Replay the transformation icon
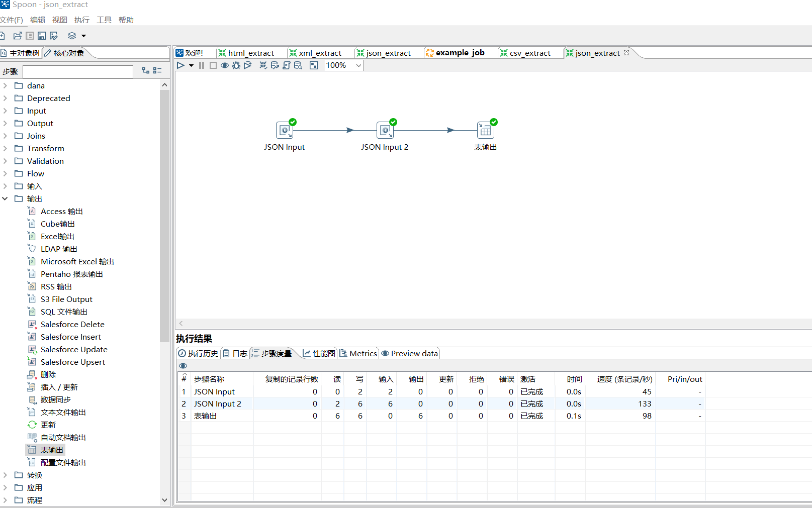 click(248, 65)
